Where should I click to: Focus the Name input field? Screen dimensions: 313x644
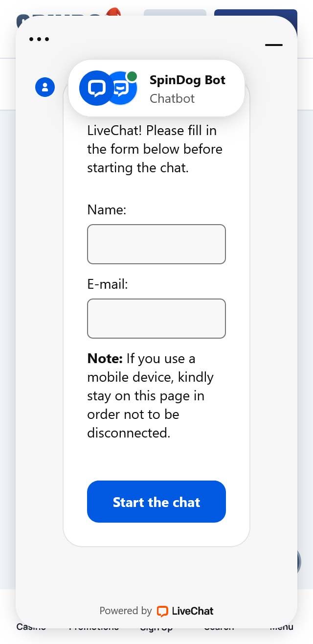click(x=156, y=244)
